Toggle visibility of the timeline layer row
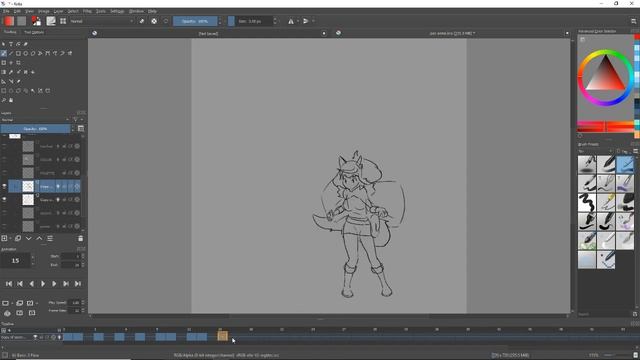 35,337
